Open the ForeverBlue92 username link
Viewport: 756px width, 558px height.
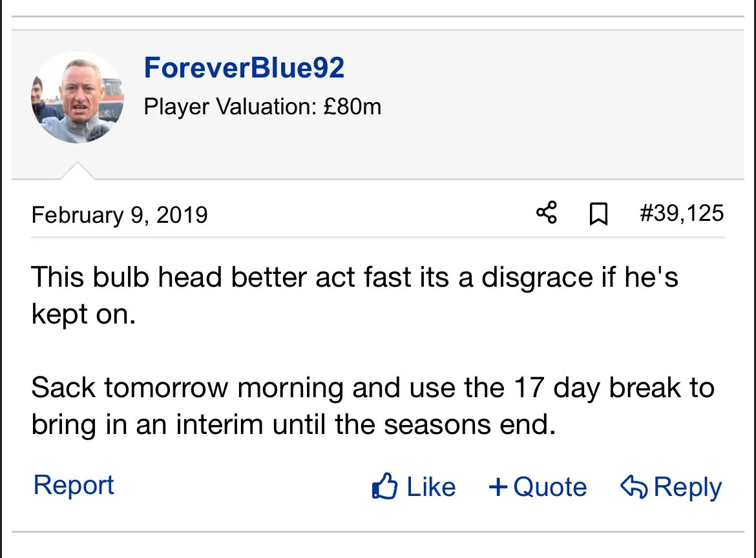244,68
